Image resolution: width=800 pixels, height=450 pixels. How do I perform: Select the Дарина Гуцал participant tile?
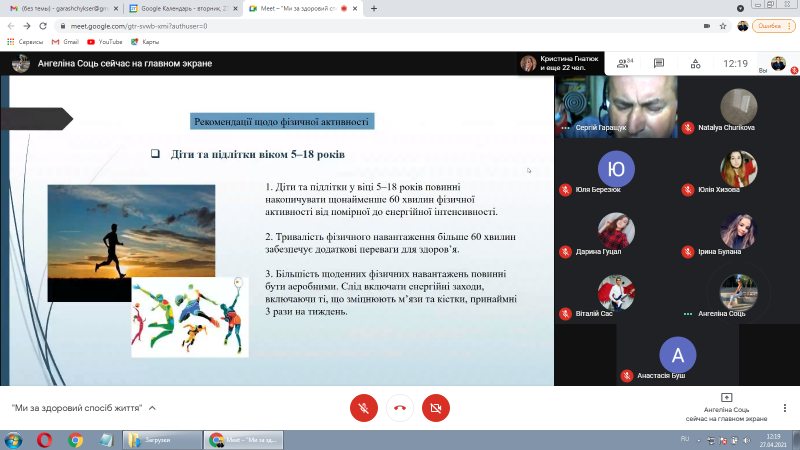coord(616,231)
